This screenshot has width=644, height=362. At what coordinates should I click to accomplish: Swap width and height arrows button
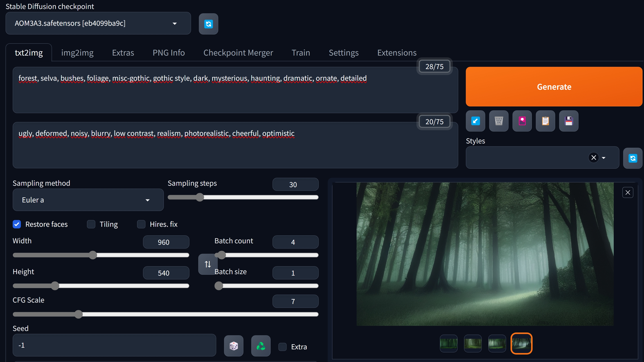pyautogui.click(x=208, y=264)
